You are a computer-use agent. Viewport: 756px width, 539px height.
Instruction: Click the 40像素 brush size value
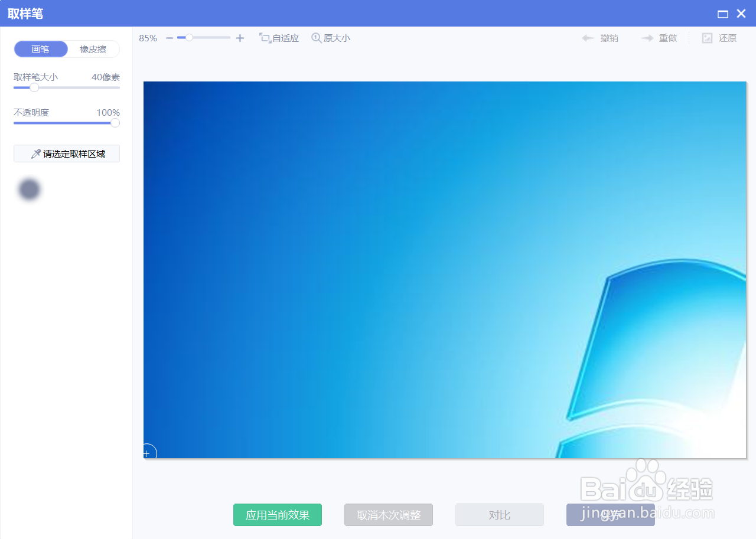point(106,77)
